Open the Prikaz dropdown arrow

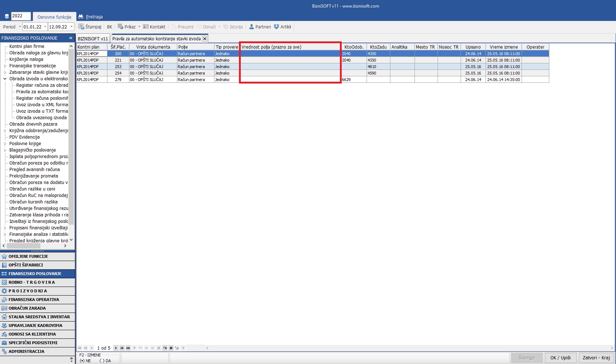[139, 27]
